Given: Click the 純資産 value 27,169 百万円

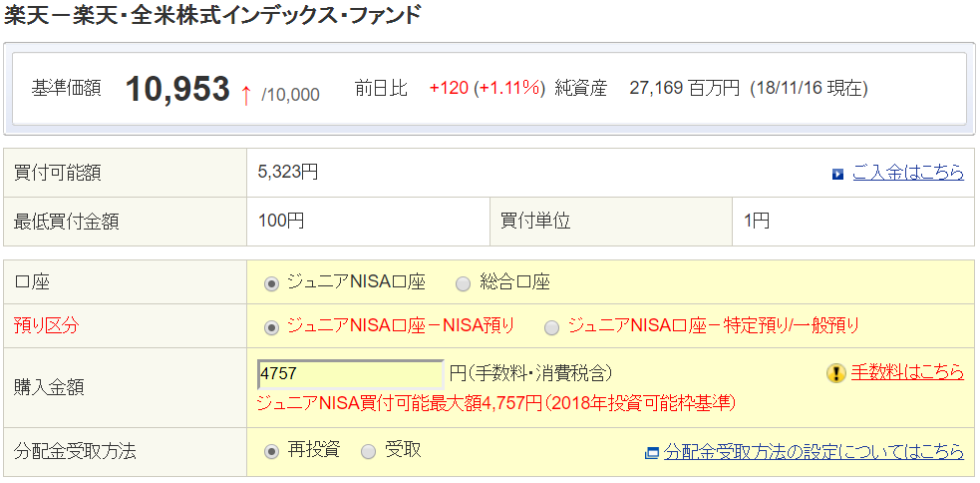Looking at the screenshot, I should tap(684, 89).
